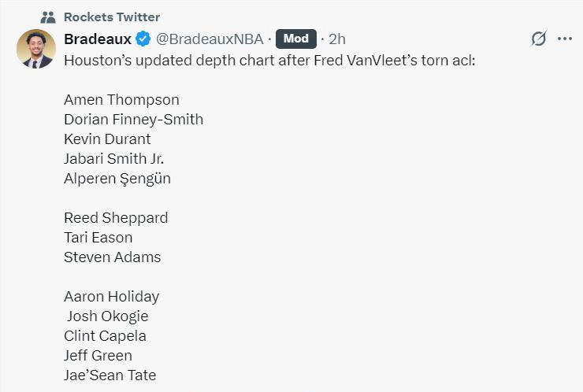Click the Clint Capela line

pyautogui.click(x=105, y=336)
